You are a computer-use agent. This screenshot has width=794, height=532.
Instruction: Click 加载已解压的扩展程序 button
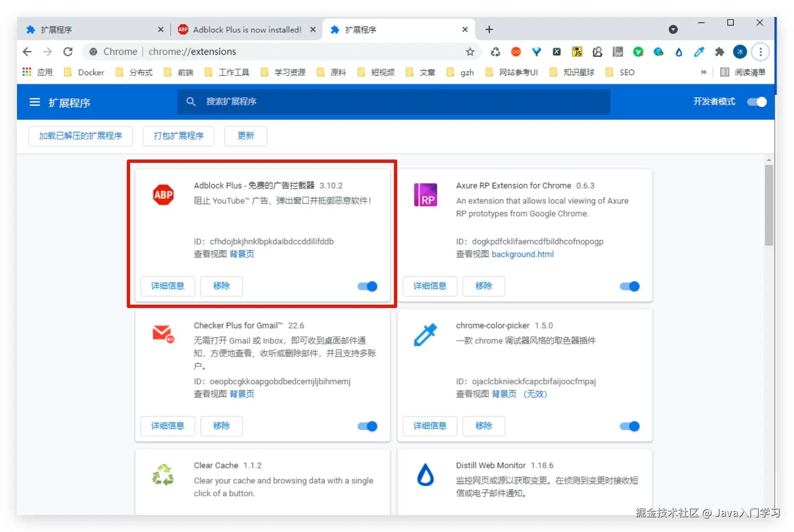point(81,136)
